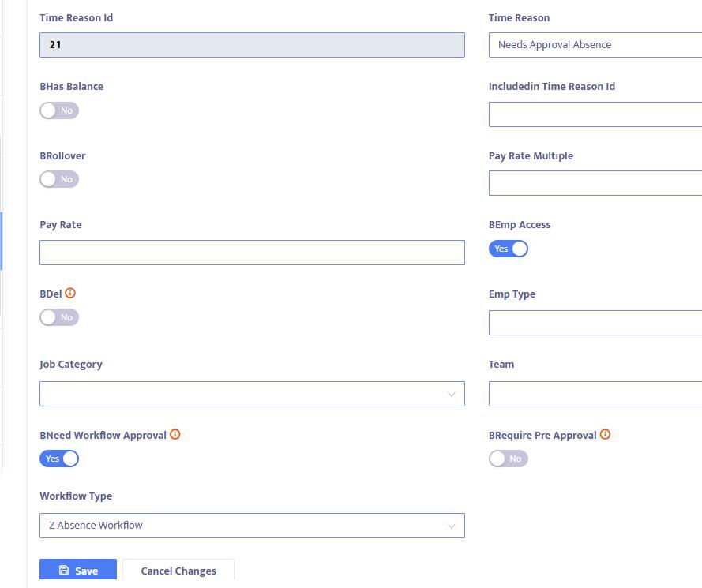Image resolution: width=702 pixels, height=588 pixels.
Task: Click the BNeed Workflow Approval info icon
Action: tap(175, 434)
